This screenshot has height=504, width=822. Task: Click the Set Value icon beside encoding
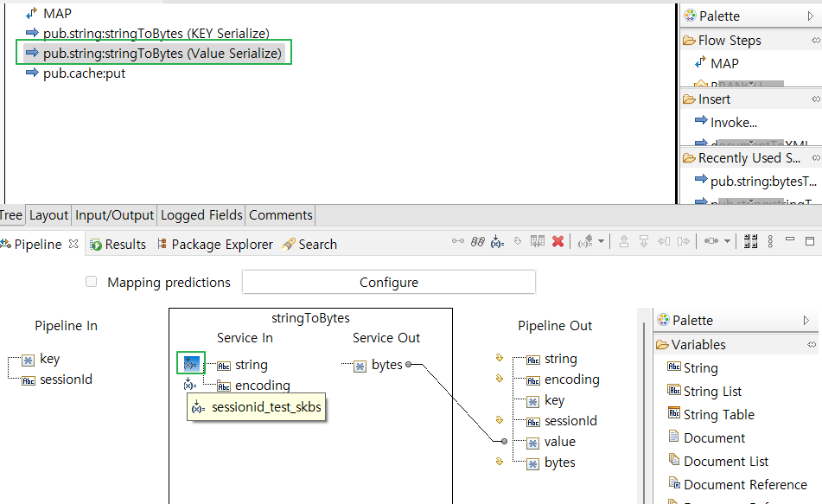(x=190, y=386)
